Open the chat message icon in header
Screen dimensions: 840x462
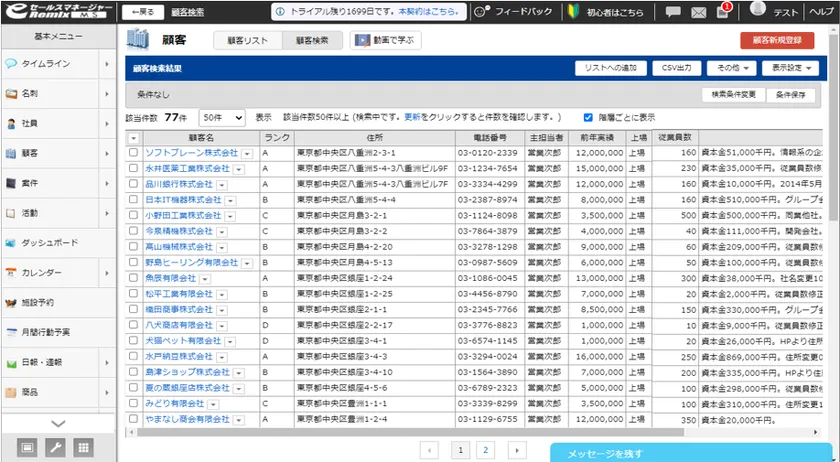point(673,12)
